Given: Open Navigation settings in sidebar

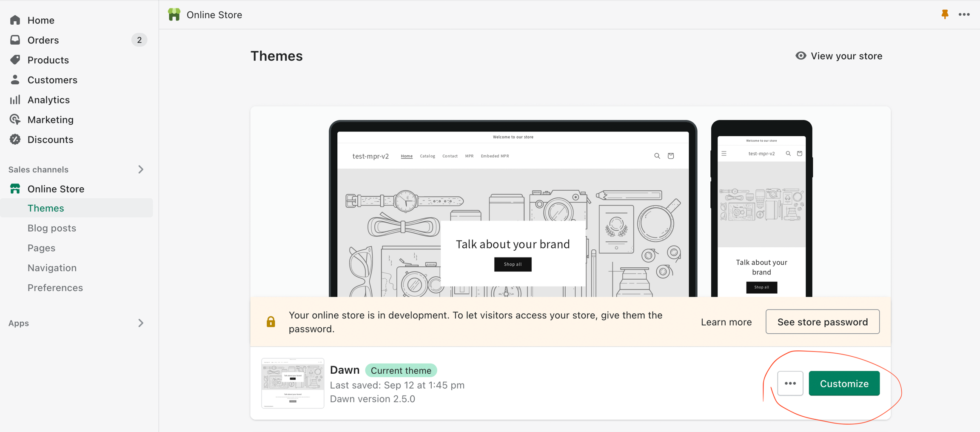Looking at the screenshot, I should pos(52,268).
